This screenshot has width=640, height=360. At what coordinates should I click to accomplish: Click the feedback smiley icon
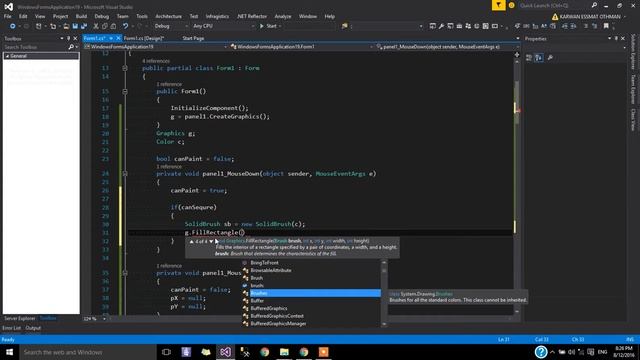coord(511,5)
